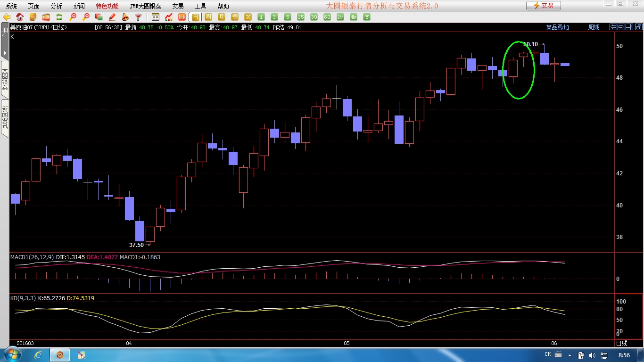Image resolution: width=644 pixels, height=362 pixels.
Task: Open the 周期 period dropdown link
Action: pyautogui.click(x=594, y=27)
